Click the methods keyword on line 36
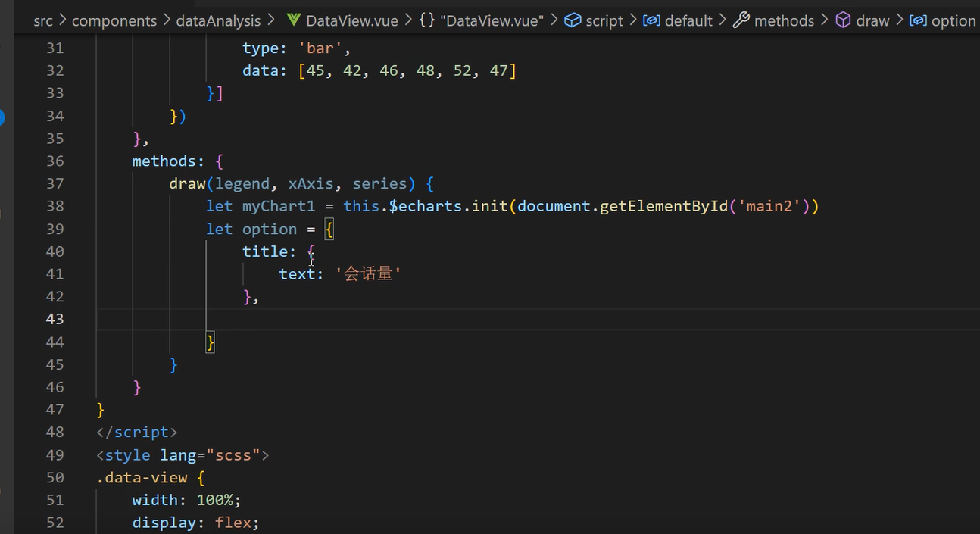Viewport: 980px width, 534px height. click(164, 161)
